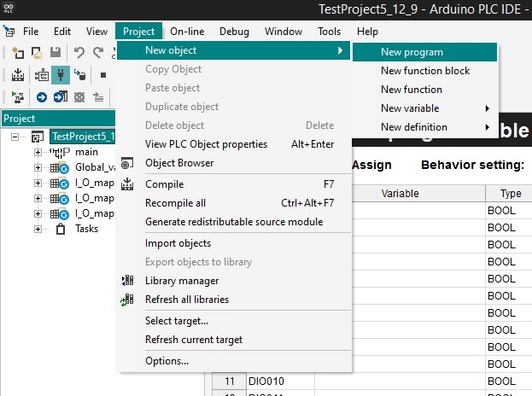Click the Refresh all libraries icon
Image resolution: width=532 pixels, height=396 pixels.
click(x=127, y=300)
